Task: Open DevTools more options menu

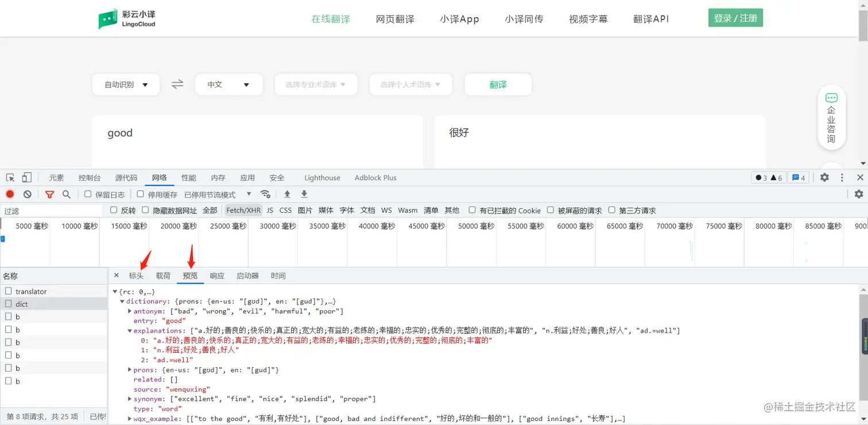Action: [842, 178]
